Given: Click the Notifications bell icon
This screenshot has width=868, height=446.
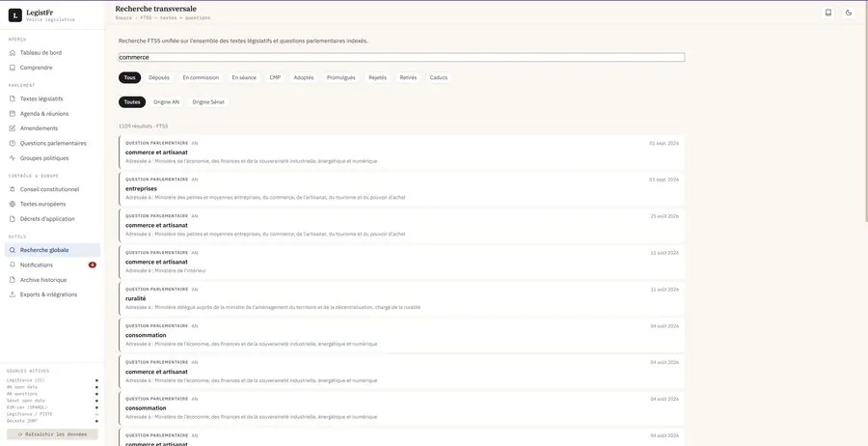Looking at the screenshot, I should point(13,265).
